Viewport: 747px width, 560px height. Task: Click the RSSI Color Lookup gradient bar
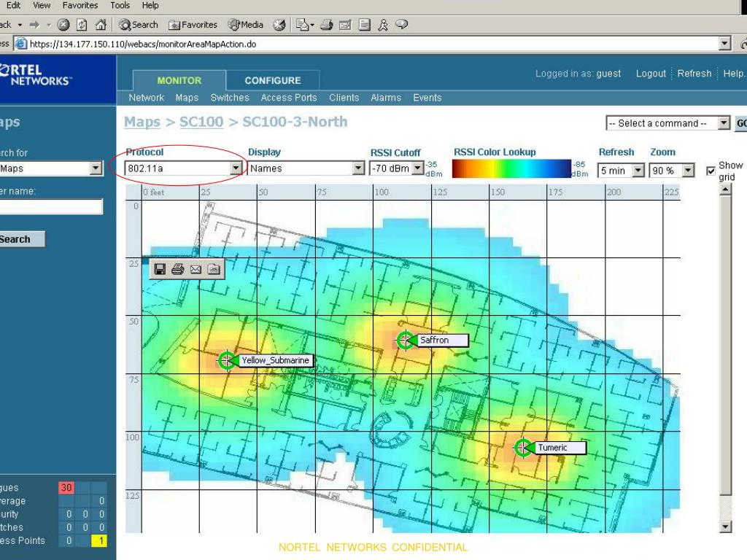(x=511, y=168)
